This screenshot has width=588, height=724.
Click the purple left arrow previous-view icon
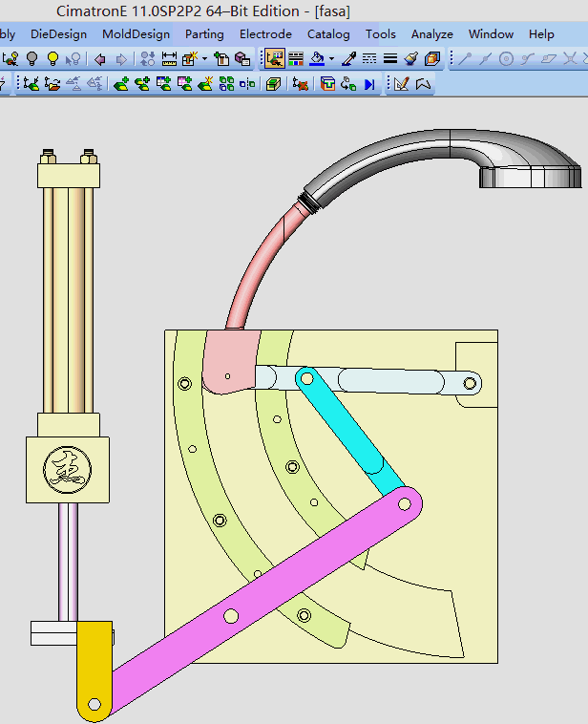click(100, 59)
